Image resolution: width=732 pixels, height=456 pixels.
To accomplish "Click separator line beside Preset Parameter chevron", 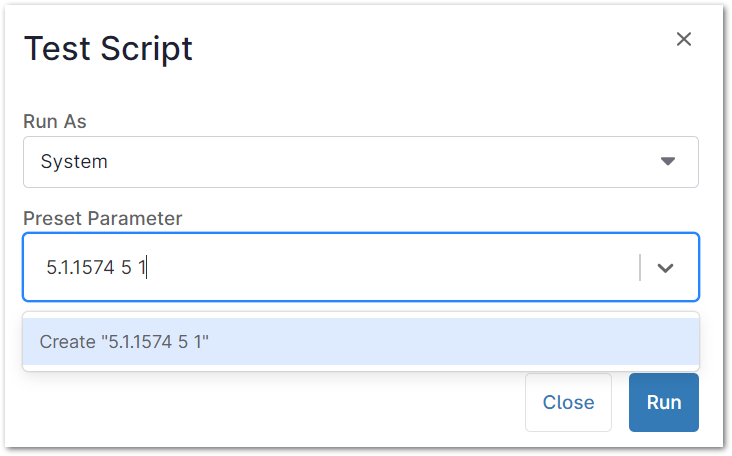I will (640, 268).
